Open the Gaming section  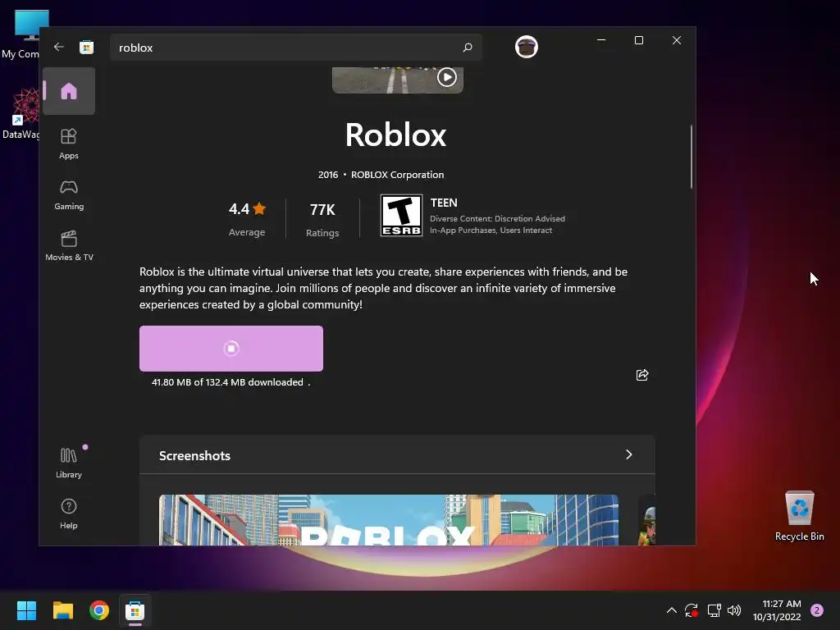[x=69, y=195]
